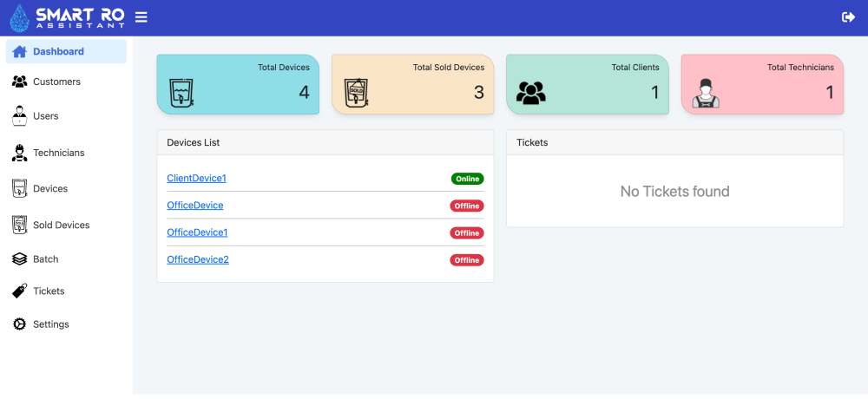Click the Total Technicians pink card
868x399 pixels.
coord(762,84)
